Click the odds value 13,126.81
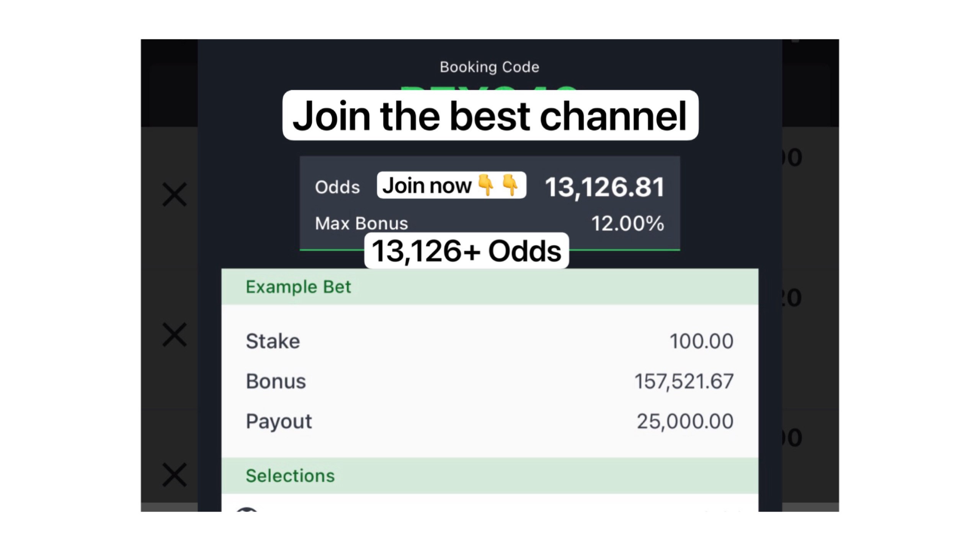This screenshot has width=980, height=551. coord(605,187)
